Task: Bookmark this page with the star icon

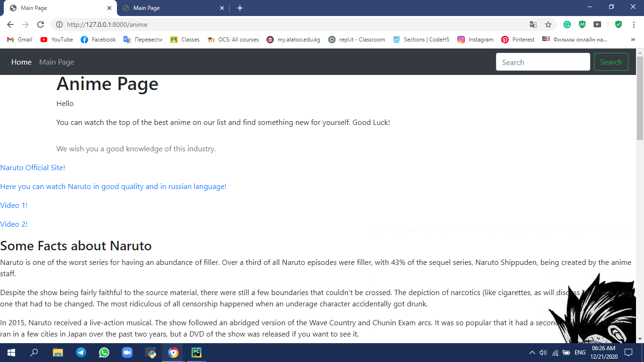Action: click(548, 25)
